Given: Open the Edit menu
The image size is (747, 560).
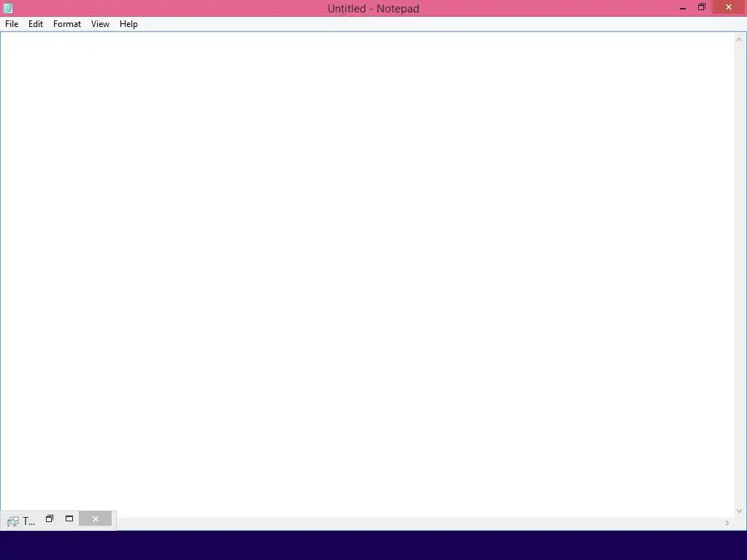Looking at the screenshot, I should pyautogui.click(x=36, y=24).
